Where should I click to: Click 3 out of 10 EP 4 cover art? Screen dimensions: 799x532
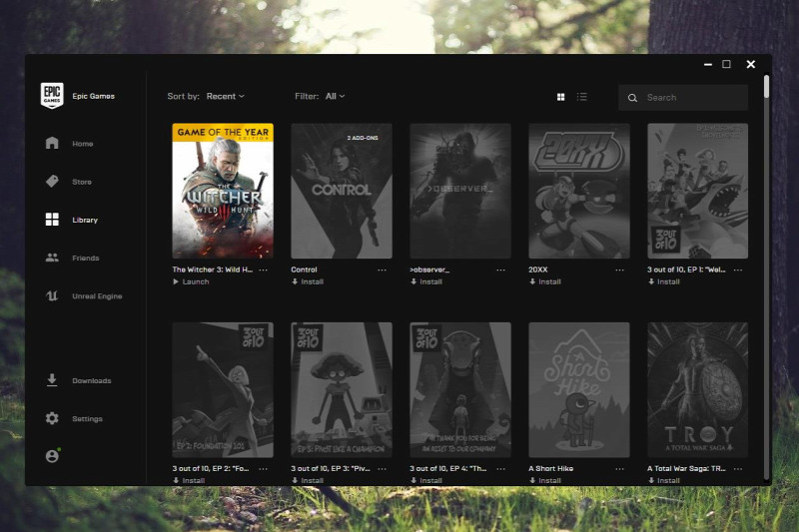click(x=460, y=390)
